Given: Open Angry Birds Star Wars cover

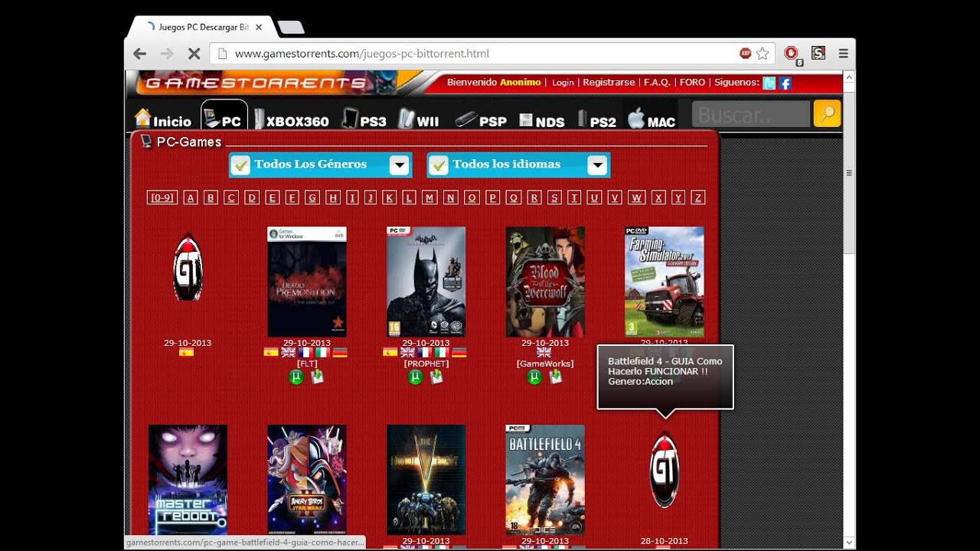Looking at the screenshot, I should [307, 480].
